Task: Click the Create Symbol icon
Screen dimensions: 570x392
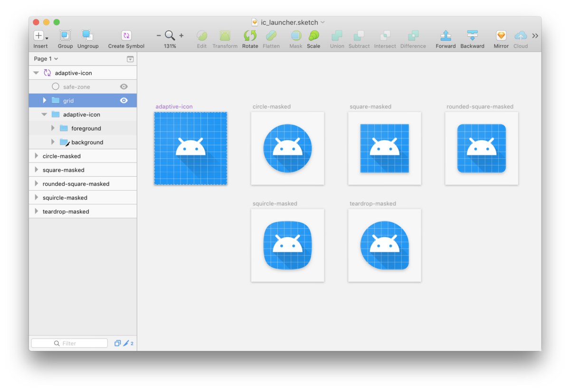Action: pos(126,36)
